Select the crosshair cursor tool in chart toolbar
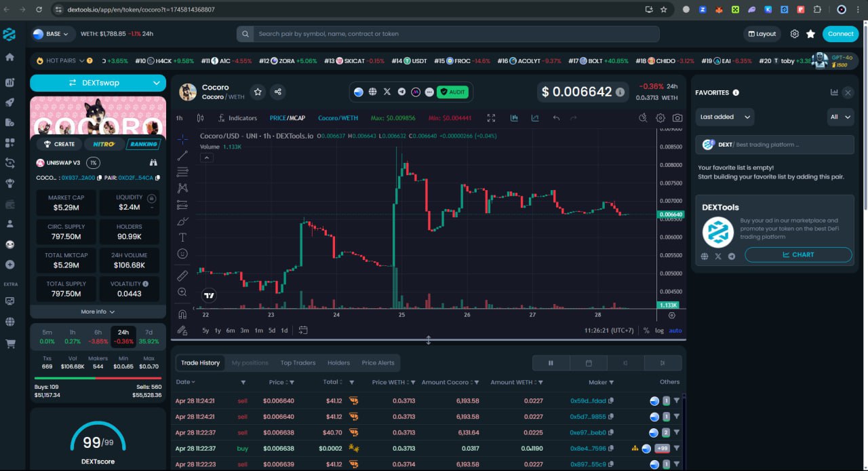 point(182,139)
